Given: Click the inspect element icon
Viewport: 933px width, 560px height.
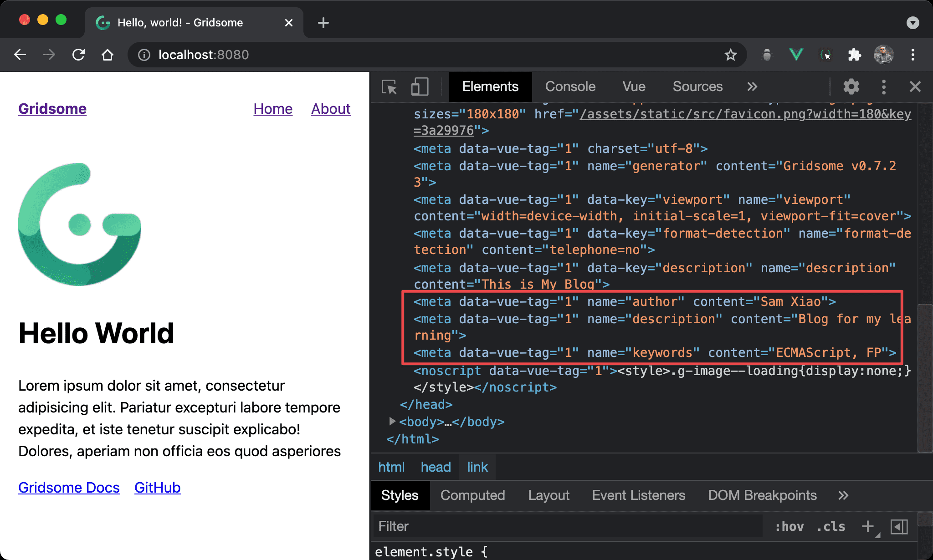Looking at the screenshot, I should pos(389,86).
